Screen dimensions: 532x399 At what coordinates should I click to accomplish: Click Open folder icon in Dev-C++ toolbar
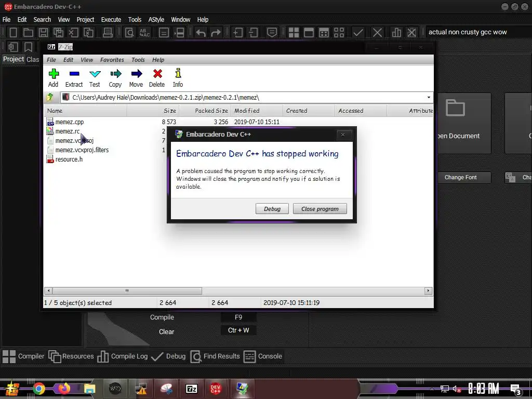[x=28, y=33]
